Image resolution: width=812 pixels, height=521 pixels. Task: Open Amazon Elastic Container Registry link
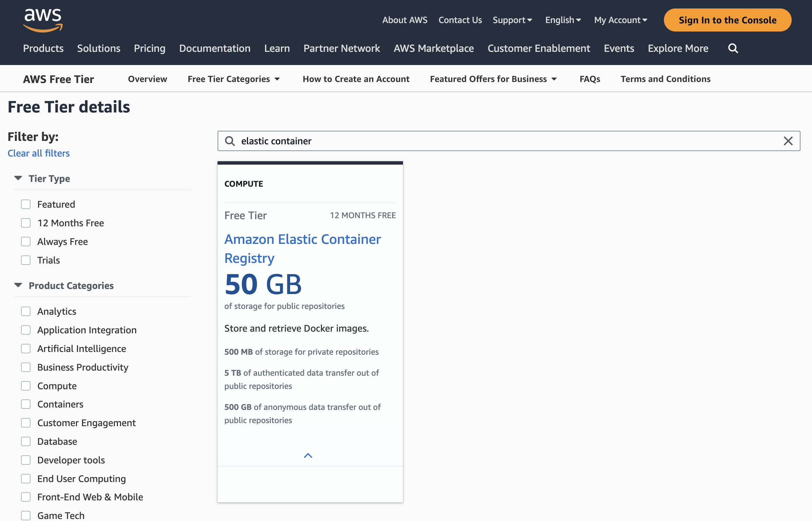tap(303, 249)
